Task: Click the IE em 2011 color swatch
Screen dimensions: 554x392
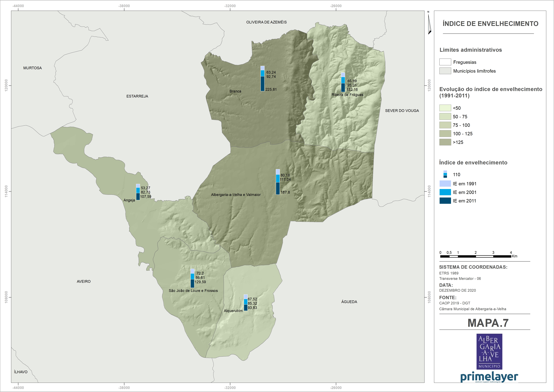Action: point(445,201)
